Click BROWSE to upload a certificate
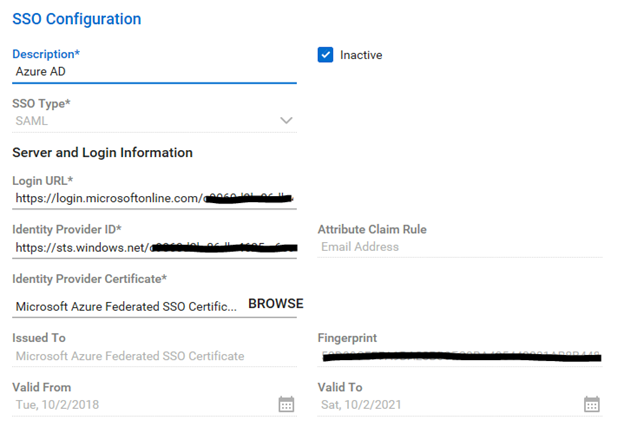This screenshot has width=624, height=427. click(276, 304)
